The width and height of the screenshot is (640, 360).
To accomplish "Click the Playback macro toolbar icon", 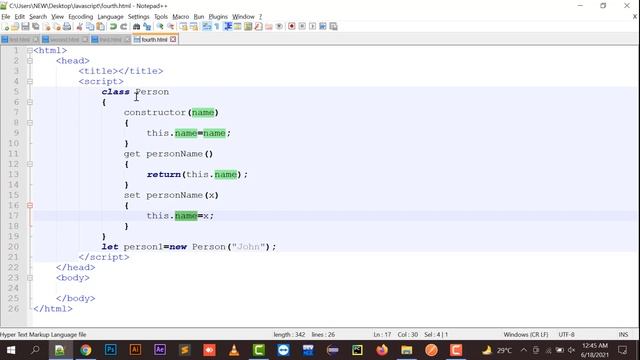I will pos(312,27).
